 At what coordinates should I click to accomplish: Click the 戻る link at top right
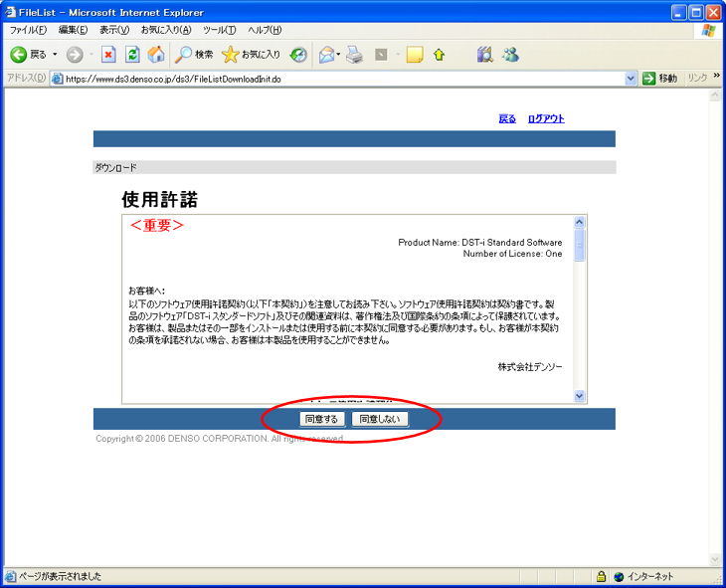507,119
